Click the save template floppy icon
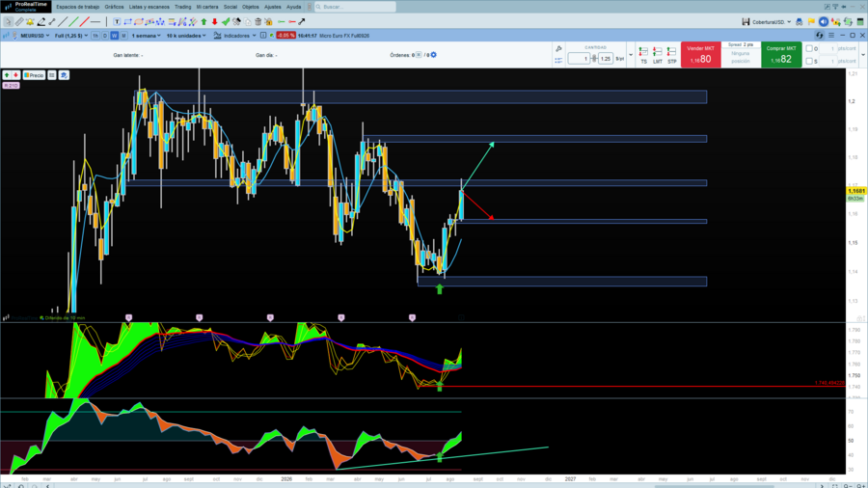This screenshot has height=488, width=868. pyautogui.click(x=746, y=21)
